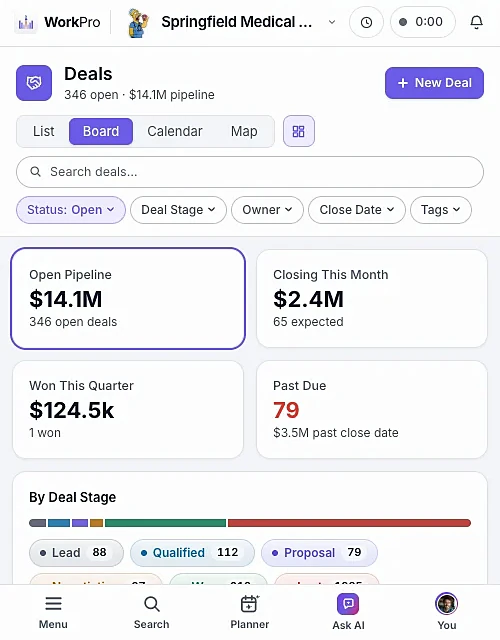The width and height of the screenshot is (500, 640).
Task: Click the WorkPro logo icon
Action: point(26,22)
